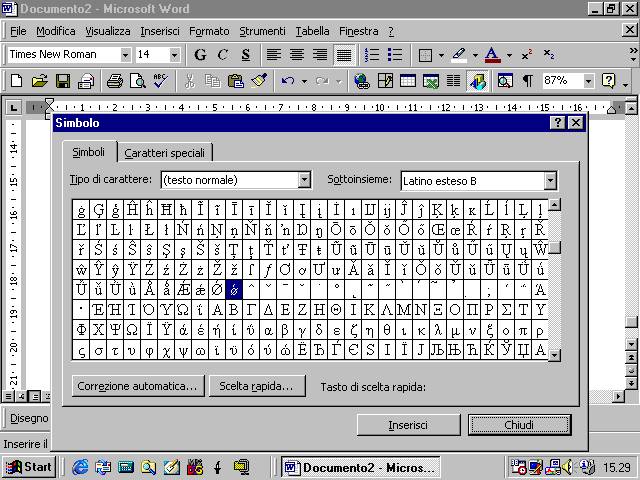Image resolution: width=640 pixels, height=480 pixels.
Task: Click the subscript x₂ icon
Action: 549,54
